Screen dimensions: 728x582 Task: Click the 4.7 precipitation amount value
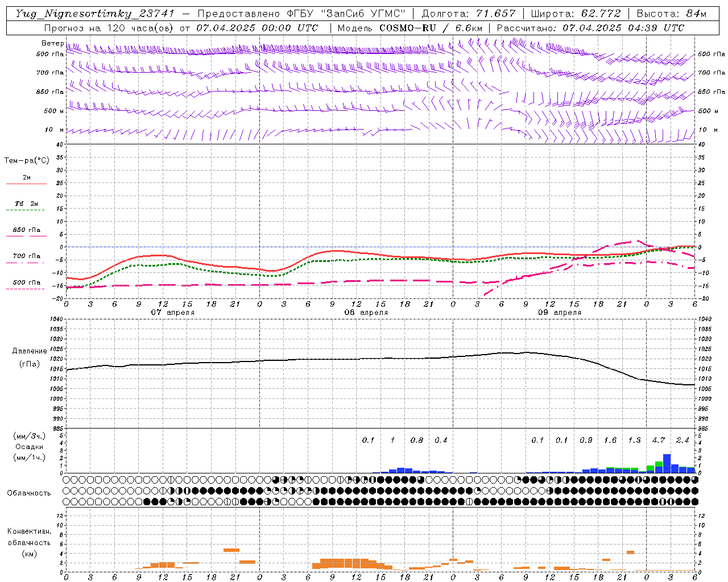pos(658,440)
